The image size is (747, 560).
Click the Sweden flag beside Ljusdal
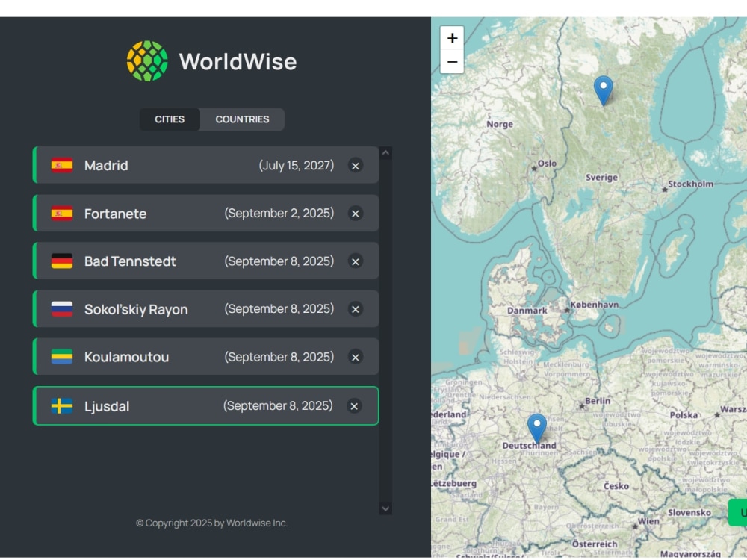(62, 405)
